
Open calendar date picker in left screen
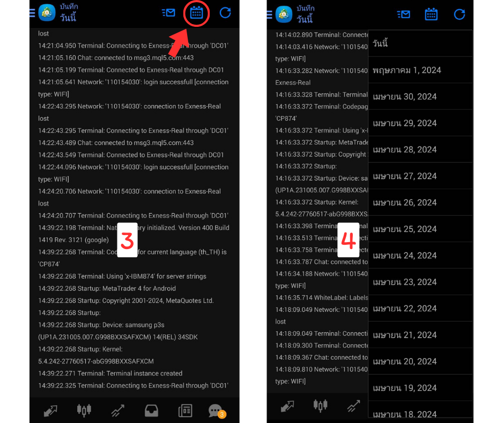click(x=196, y=13)
